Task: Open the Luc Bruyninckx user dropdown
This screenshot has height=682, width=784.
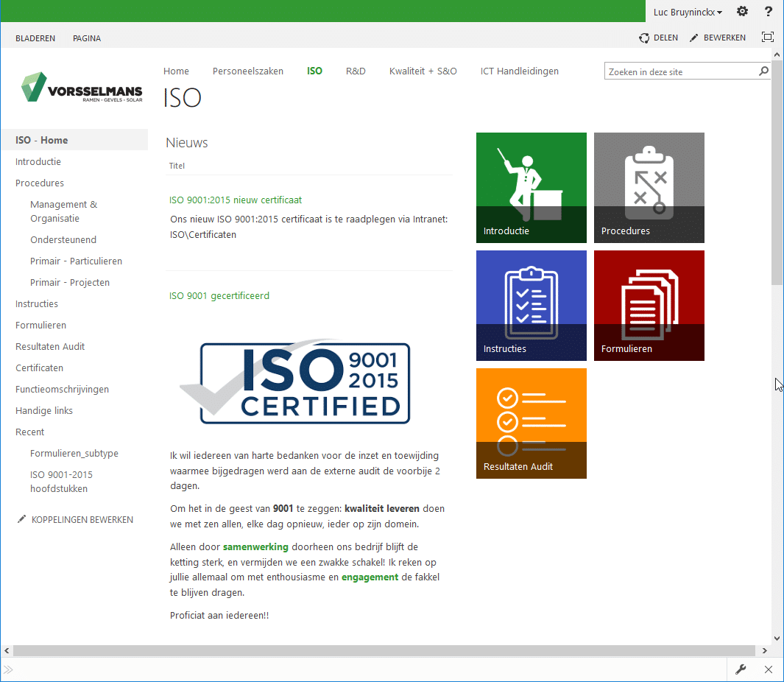Action: 688,12
